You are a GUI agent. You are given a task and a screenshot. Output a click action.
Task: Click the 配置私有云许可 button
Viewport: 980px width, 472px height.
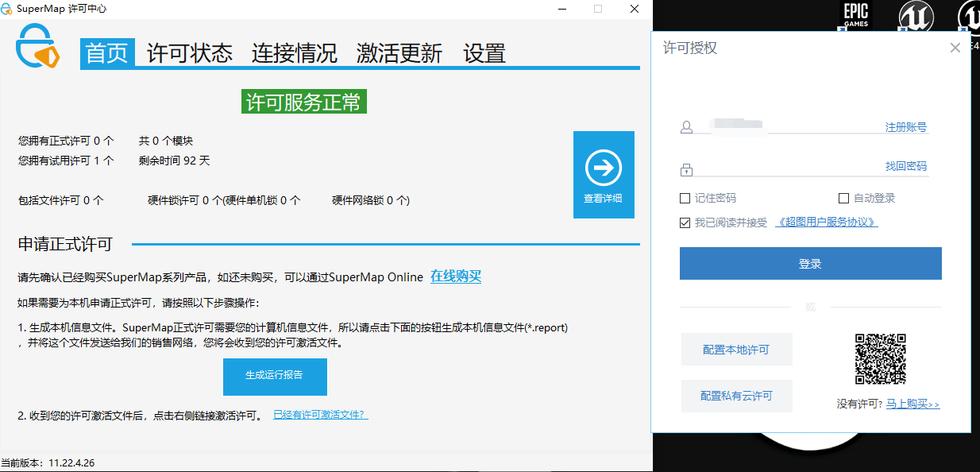[x=737, y=396]
